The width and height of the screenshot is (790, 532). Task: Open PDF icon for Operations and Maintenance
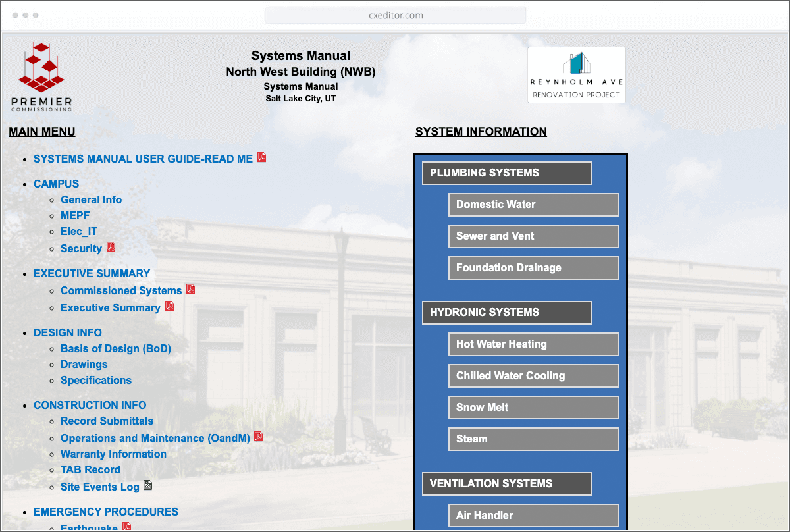click(258, 437)
